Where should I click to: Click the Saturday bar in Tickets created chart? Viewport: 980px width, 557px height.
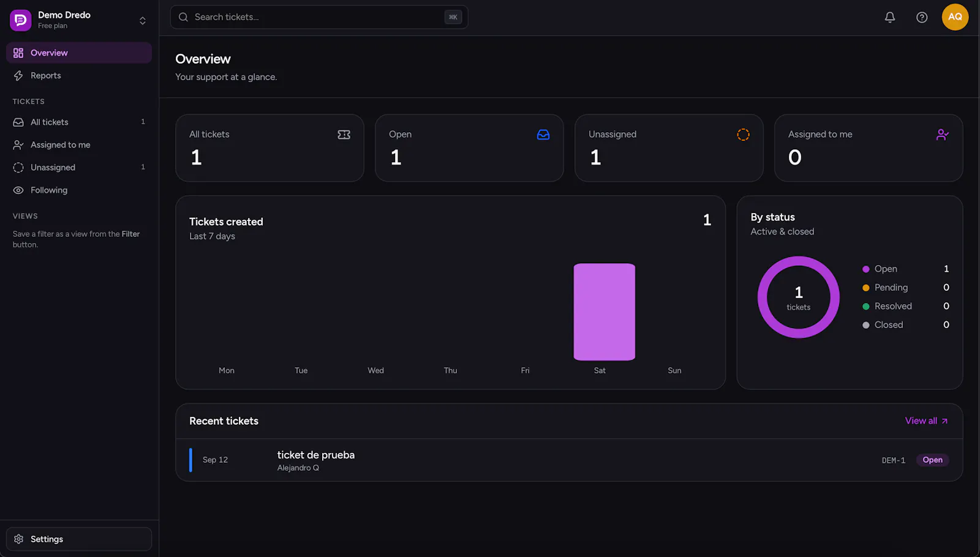click(604, 312)
